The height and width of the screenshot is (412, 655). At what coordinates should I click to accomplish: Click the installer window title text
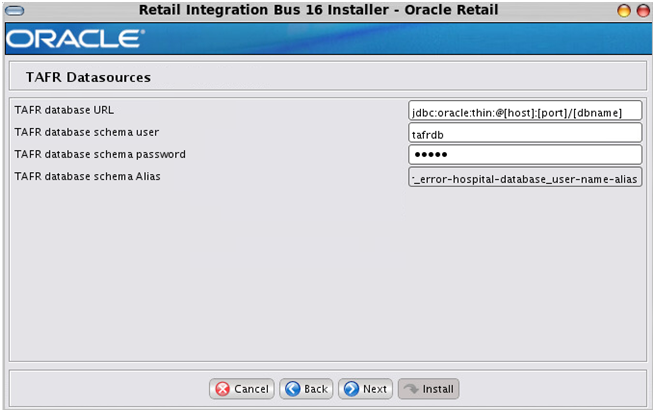[318, 10]
